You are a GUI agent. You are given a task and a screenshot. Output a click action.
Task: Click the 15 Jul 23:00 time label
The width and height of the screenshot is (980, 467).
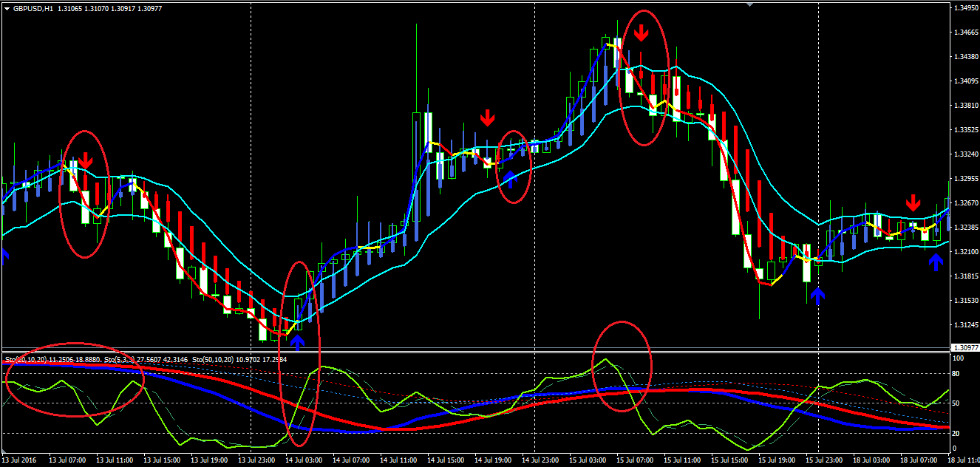point(825,460)
